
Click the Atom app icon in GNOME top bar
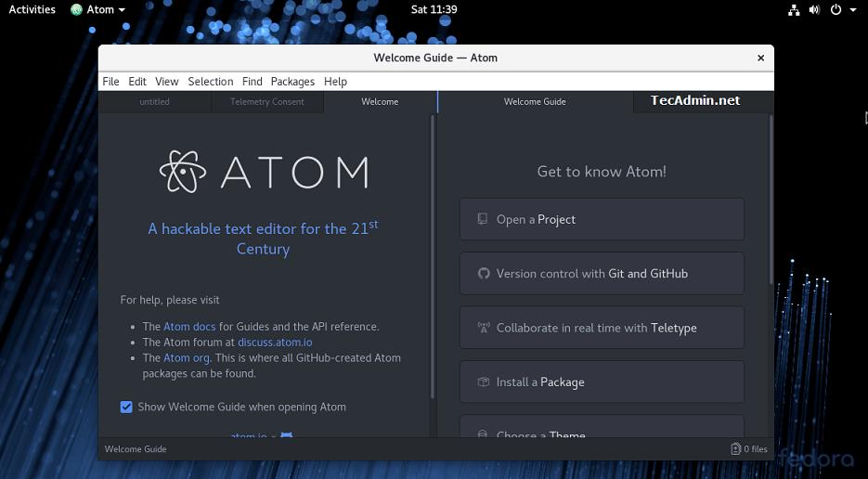tap(76, 9)
